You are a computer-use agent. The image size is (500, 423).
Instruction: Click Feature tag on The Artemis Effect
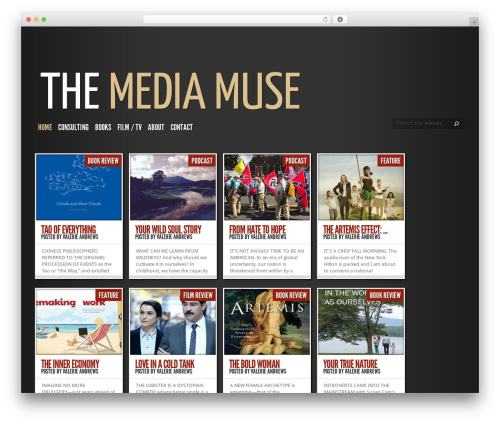point(391,161)
